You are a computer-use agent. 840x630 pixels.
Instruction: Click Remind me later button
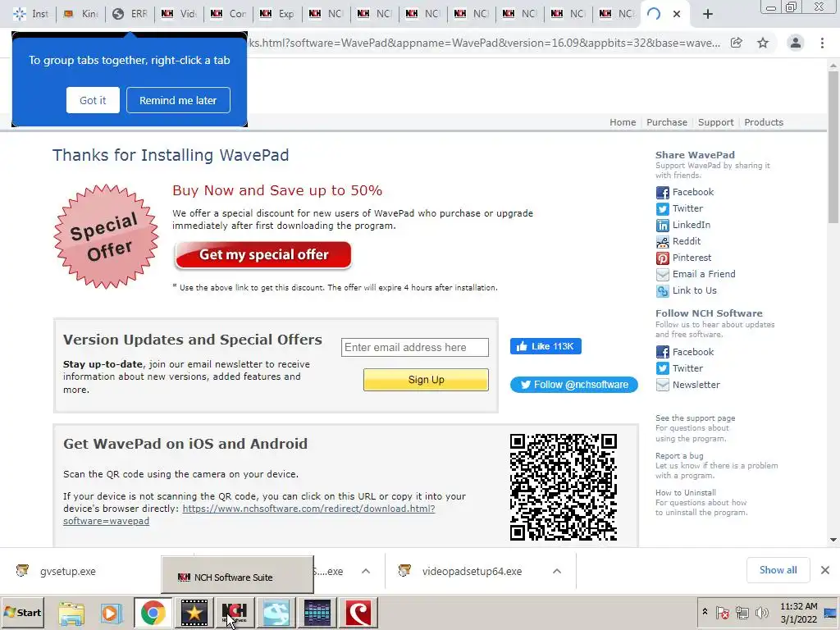coord(178,100)
